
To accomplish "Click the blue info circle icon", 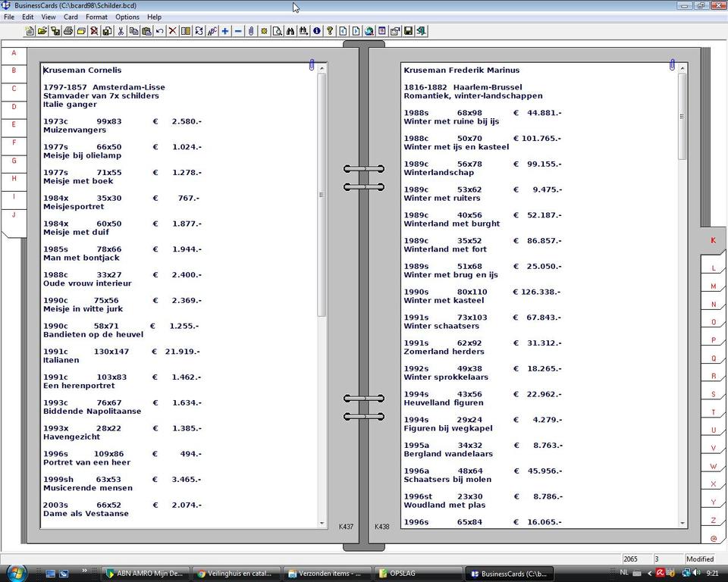I will pos(316,31).
